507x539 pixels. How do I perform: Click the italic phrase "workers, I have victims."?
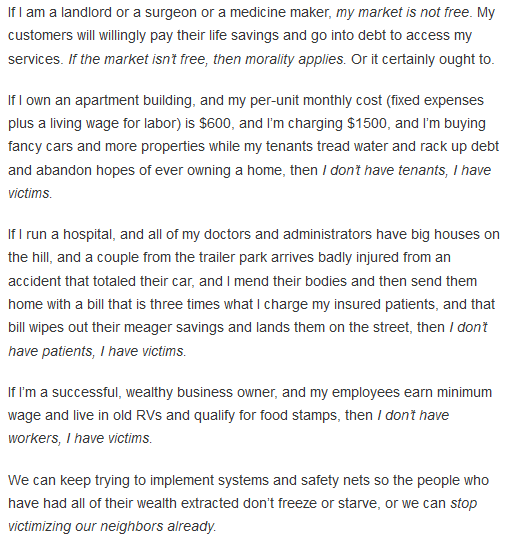tap(80, 438)
